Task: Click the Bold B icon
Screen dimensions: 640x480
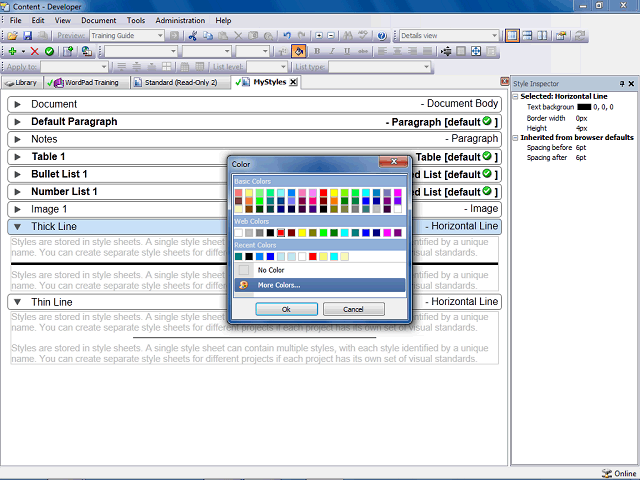Action: [x=317, y=51]
